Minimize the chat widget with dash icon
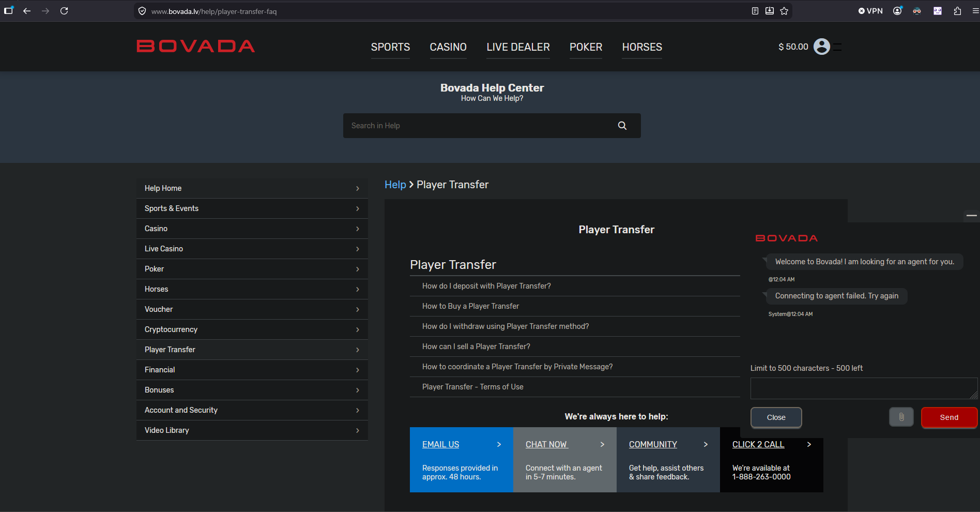Image resolution: width=980 pixels, height=512 pixels. coord(972,215)
